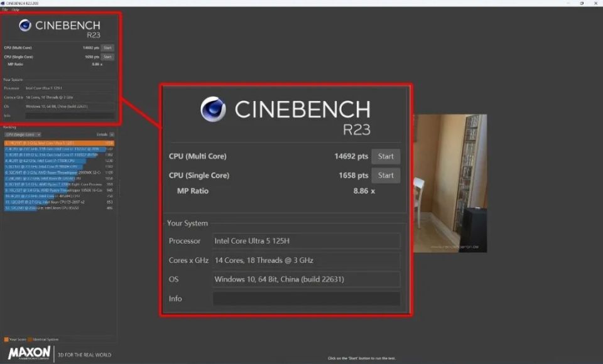Click the empty Info field in enlarged callout
603x364 pixels.
307,299
